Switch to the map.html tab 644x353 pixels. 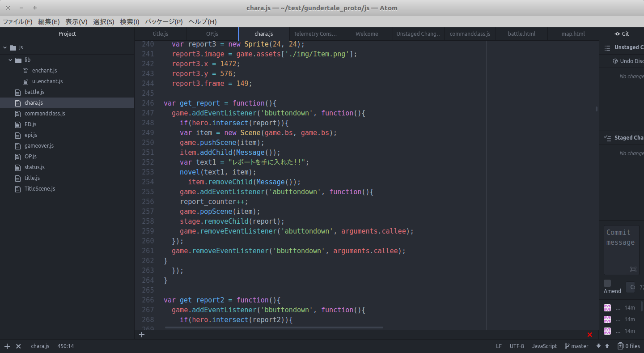pos(573,34)
